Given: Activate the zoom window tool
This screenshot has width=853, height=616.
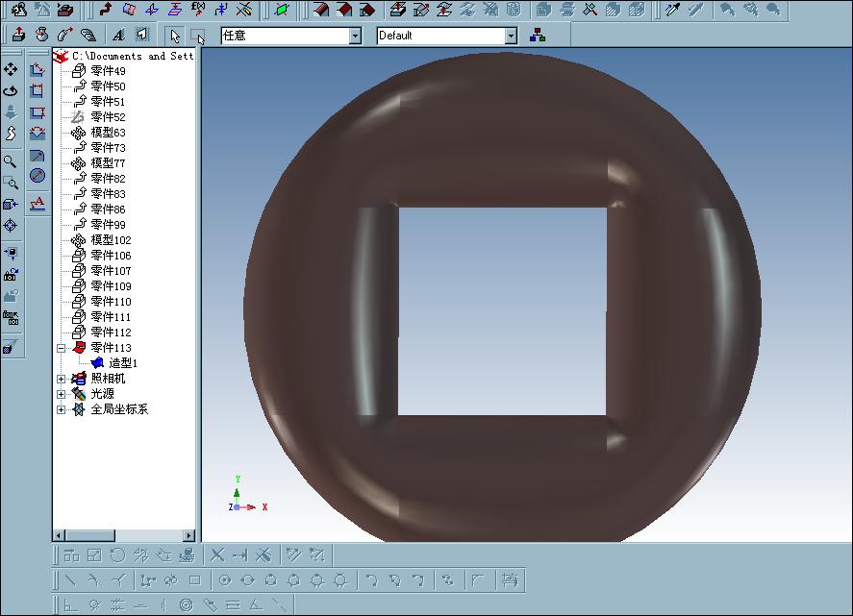Looking at the screenshot, I should [11, 183].
